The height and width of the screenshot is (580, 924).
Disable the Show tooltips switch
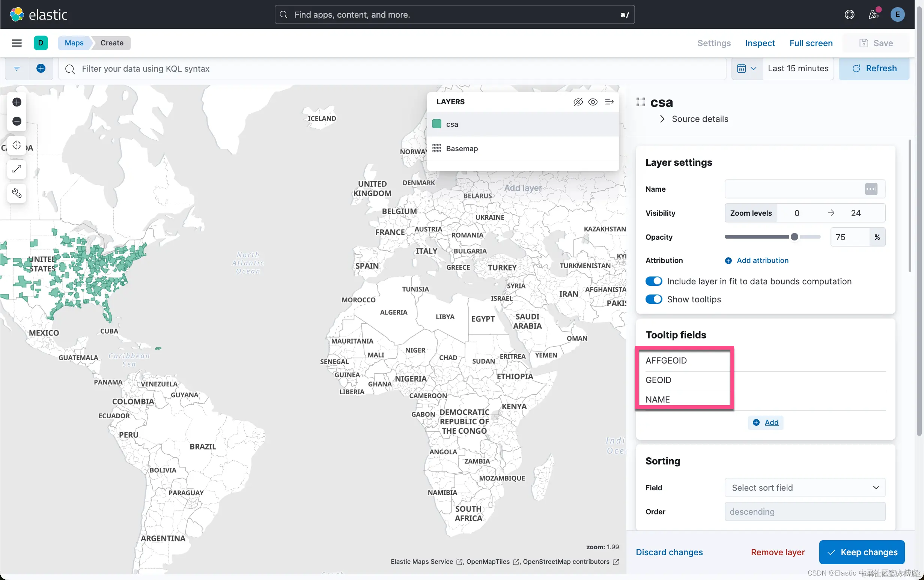653,299
